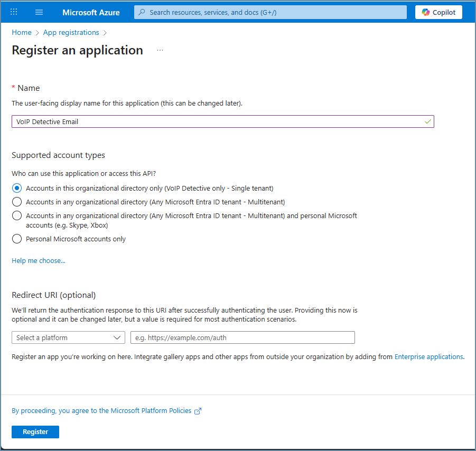Select Accounts in this organizational directory only
This screenshot has height=451, width=476.
[x=17, y=188]
